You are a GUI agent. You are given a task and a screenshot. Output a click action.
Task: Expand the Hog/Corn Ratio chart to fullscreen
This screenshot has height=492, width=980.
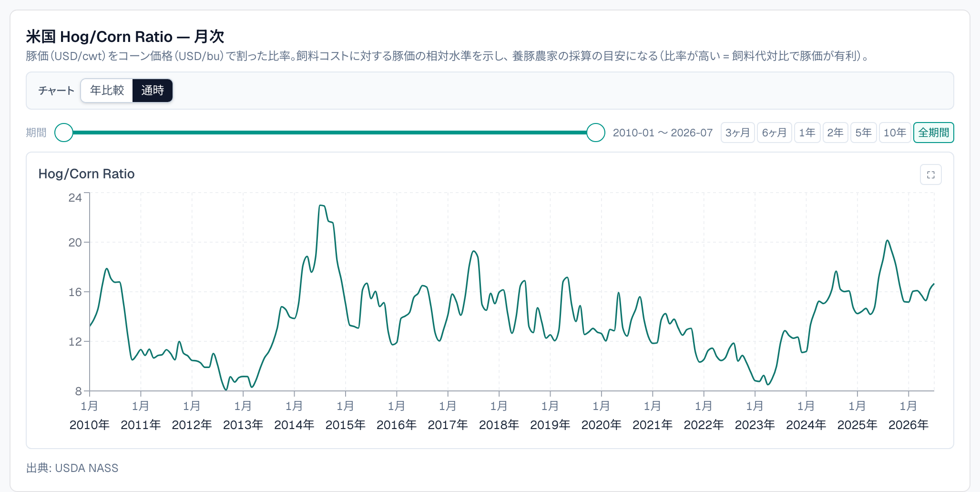tap(930, 174)
